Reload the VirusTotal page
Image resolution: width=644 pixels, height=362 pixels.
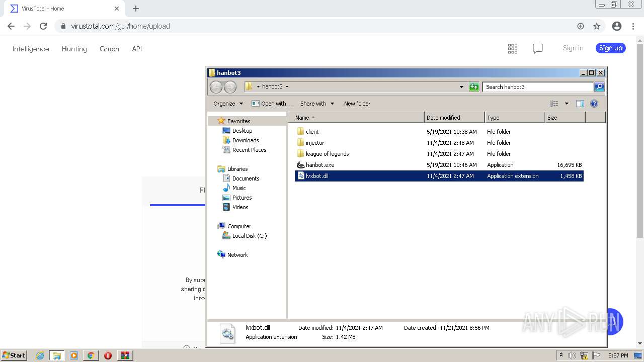point(43,26)
